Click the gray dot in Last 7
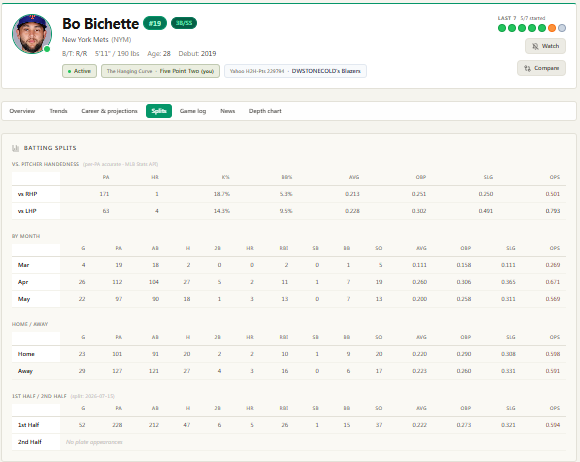 coord(562,28)
